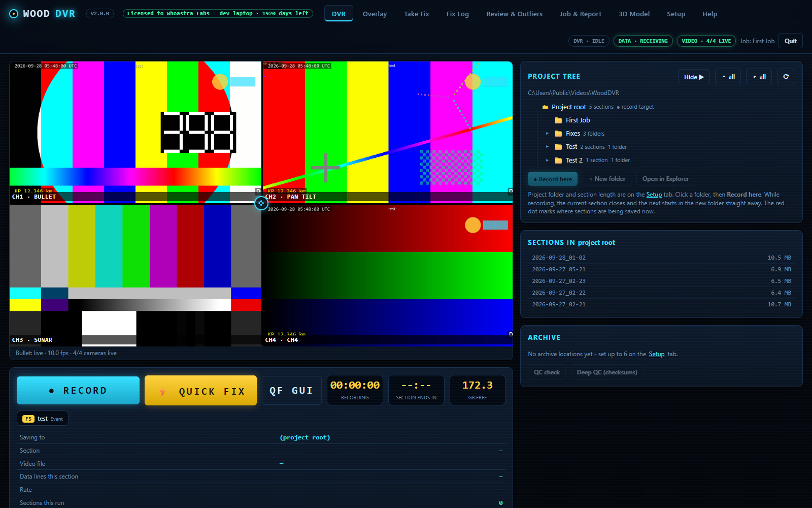This screenshot has height=508, width=812.
Task: Switch to the 3D Model tab
Action: point(634,14)
